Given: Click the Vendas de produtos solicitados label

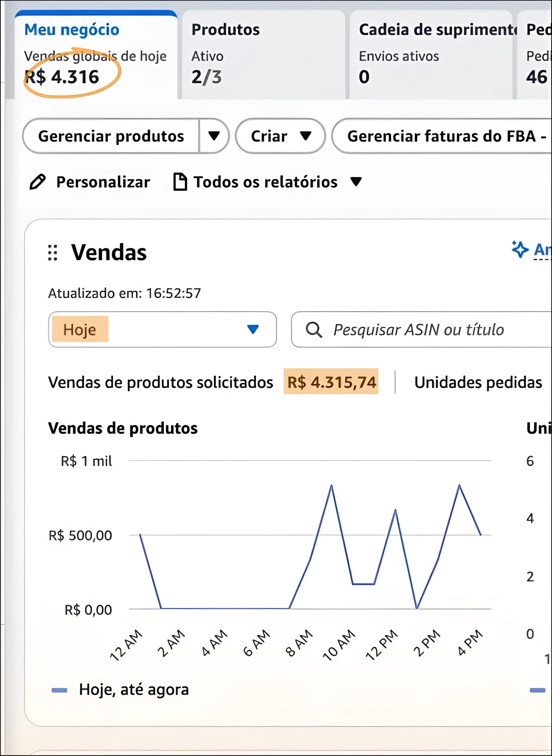Looking at the screenshot, I should (161, 382).
